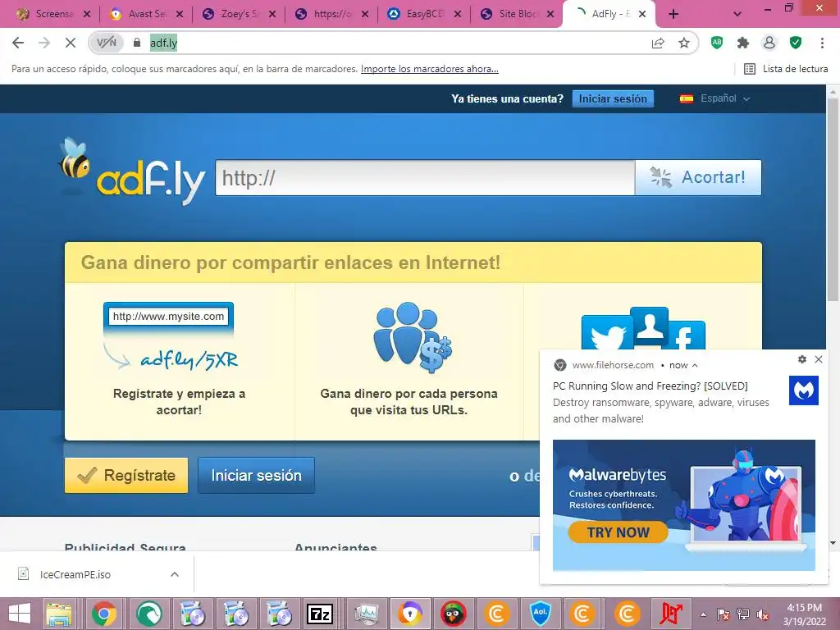Click the lower Iniciar sesión button
The width and height of the screenshot is (840, 630).
[x=256, y=475]
